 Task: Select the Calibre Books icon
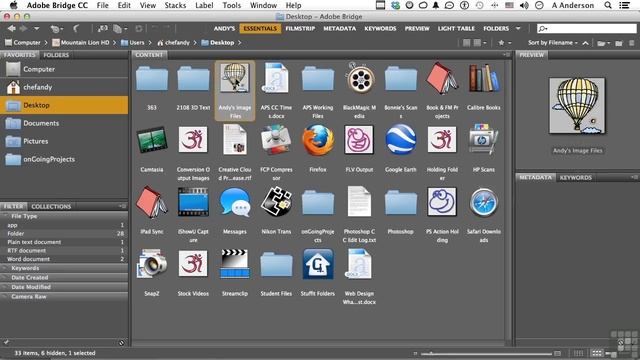[484, 78]
